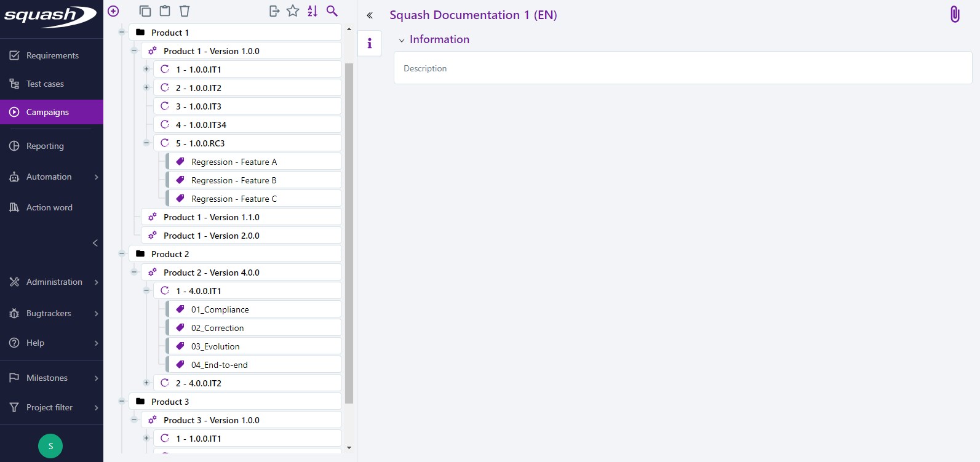Open attachments via the paperclip icon

(954, 14)
